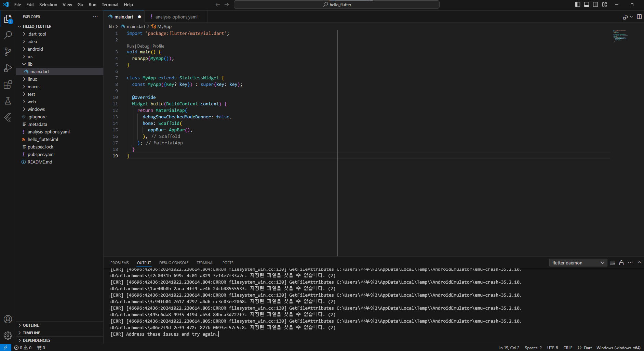Open the Extensions view icon
Screen dimensions: 644x351
pos(8,84)
